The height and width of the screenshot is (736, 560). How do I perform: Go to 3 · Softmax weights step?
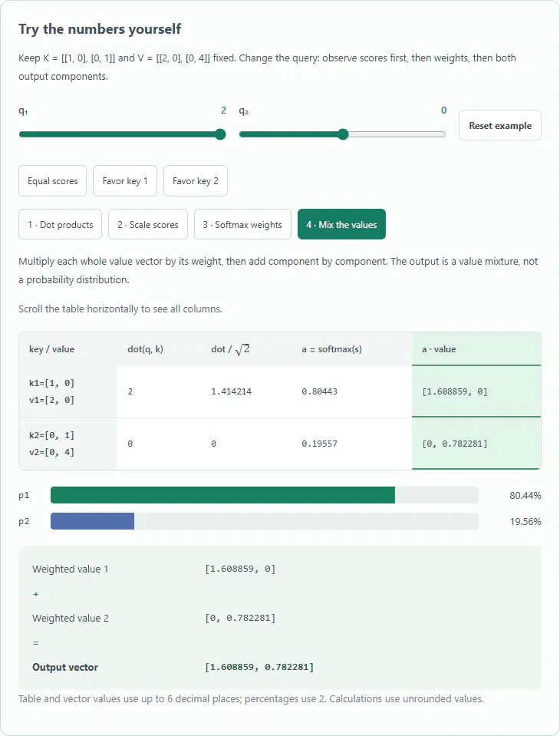pyautogui.click(x=242, y=224)
